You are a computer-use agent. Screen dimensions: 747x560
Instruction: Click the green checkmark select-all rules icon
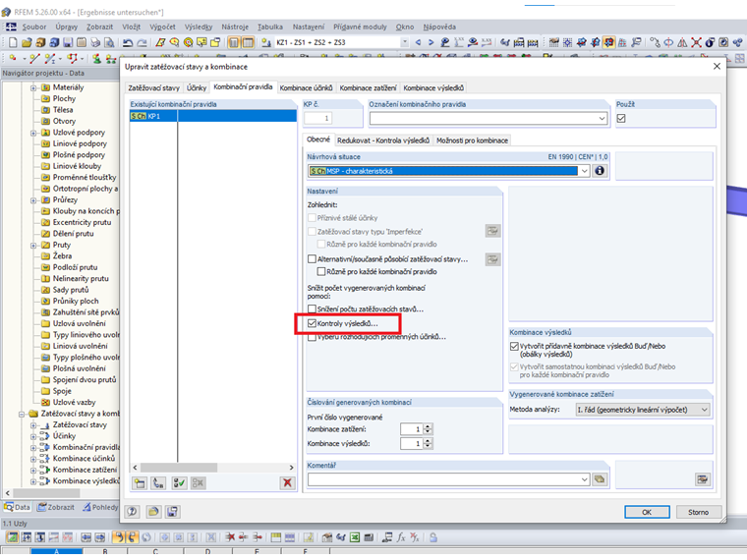[179, 482]
